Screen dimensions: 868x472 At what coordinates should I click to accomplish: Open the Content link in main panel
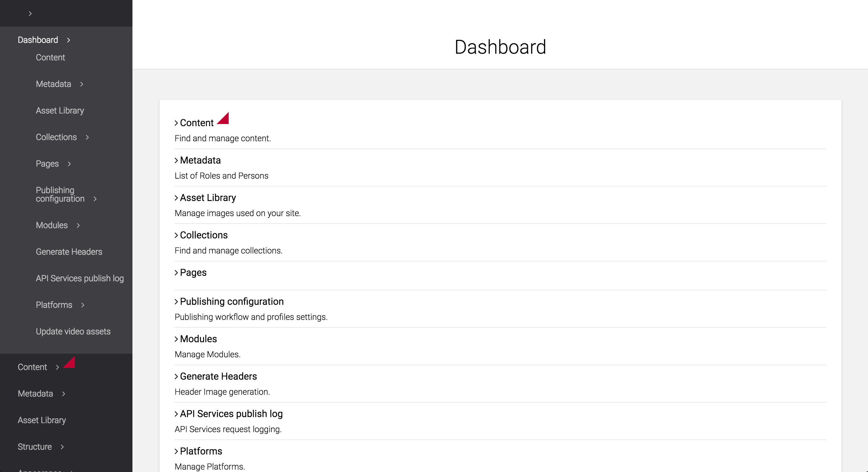196,123
